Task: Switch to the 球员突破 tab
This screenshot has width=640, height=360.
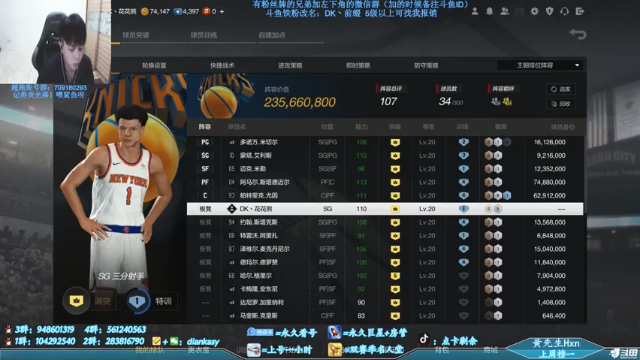Action: point(136,35)
